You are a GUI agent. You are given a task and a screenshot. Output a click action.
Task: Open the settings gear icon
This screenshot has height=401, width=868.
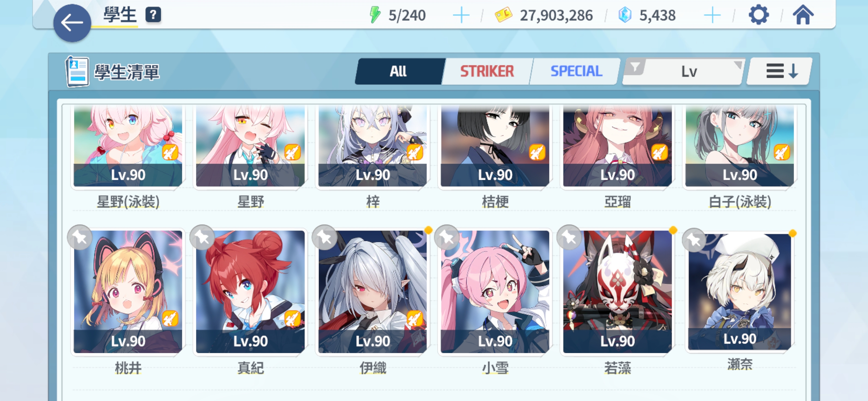click(x=758, y=15)
